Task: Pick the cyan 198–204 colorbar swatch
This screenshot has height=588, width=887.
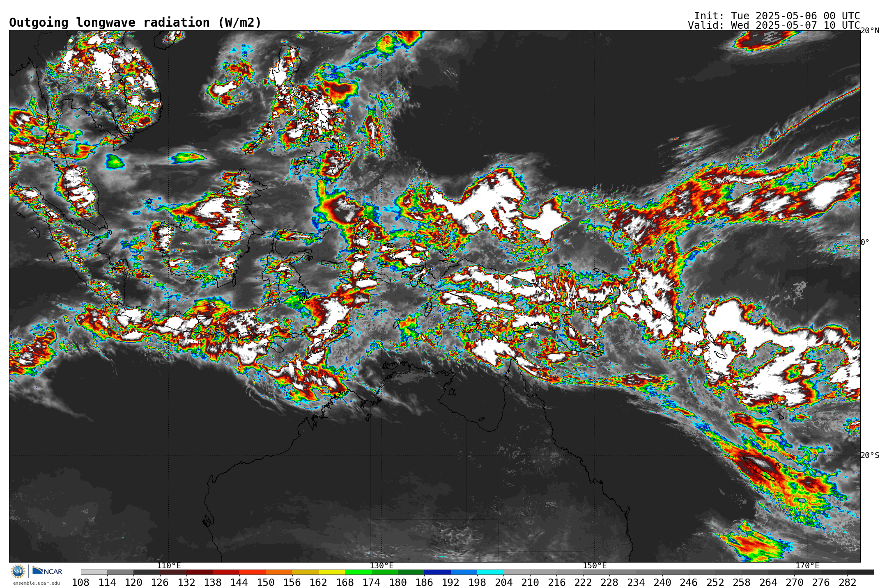Action: pos(490,572)
